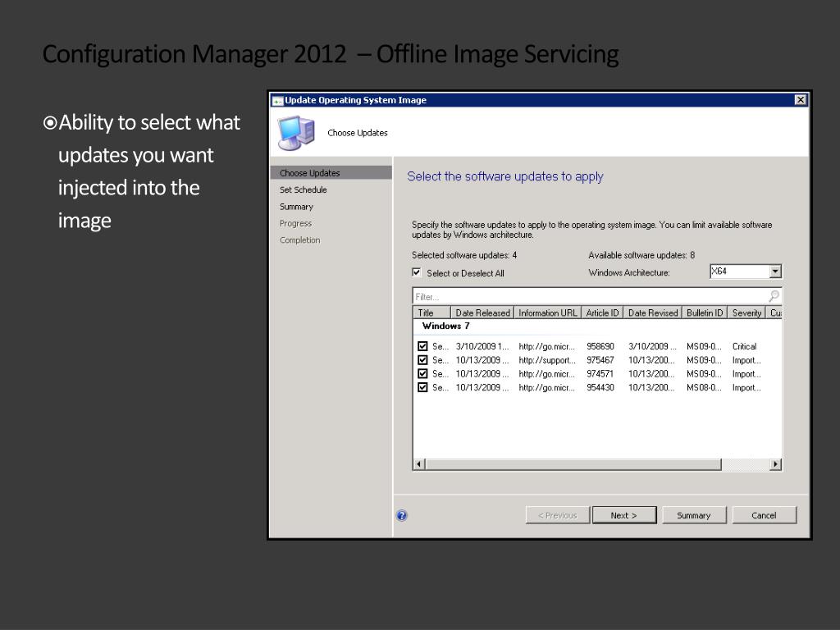Click article ID 954430 cell
The image size is (840, 630).
[600, 387]
